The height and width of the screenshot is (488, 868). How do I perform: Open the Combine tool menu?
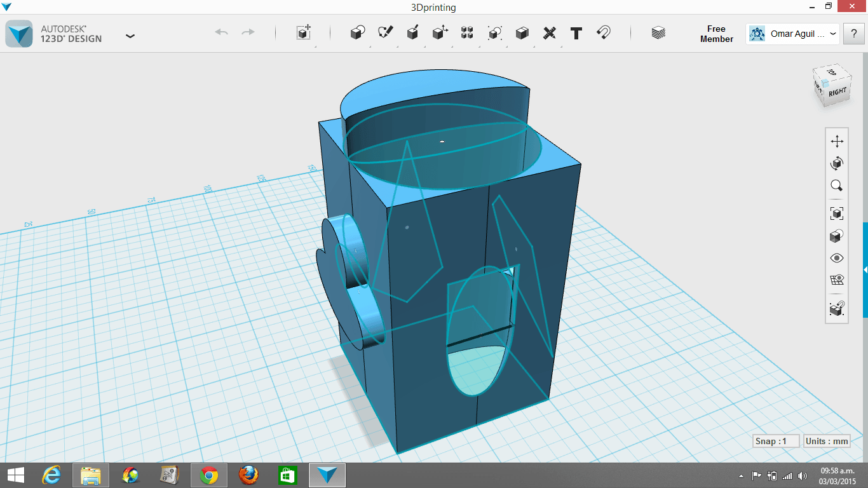(522, 33)
